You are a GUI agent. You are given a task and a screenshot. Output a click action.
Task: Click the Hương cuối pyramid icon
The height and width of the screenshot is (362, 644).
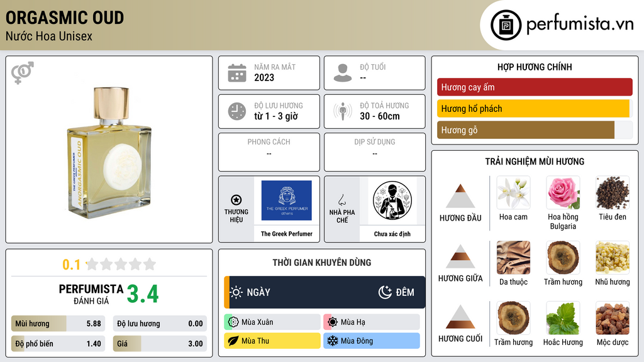click(x=460, y=317)
